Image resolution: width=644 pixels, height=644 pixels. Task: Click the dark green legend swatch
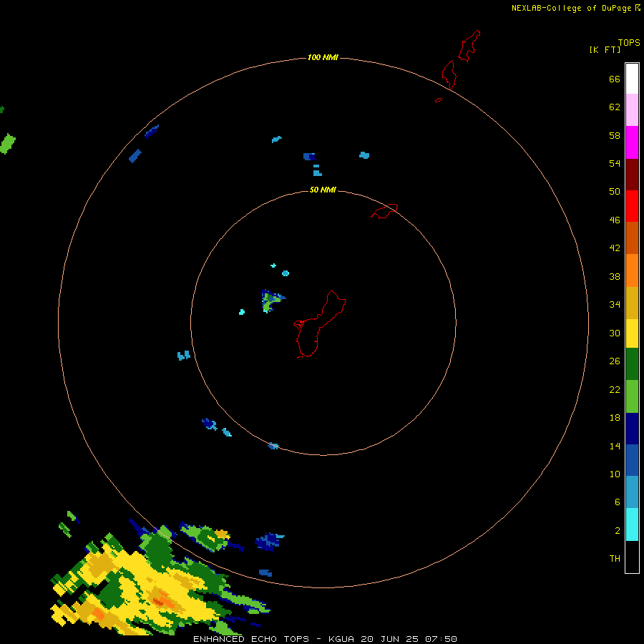(632, 364)
